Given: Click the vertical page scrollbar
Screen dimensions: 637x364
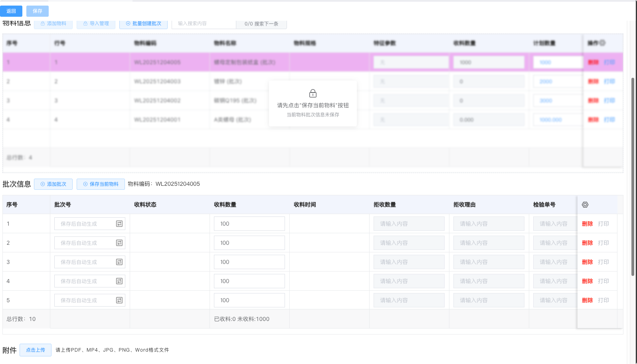Looking at the screenshot, I should click(x=633, y=175).
